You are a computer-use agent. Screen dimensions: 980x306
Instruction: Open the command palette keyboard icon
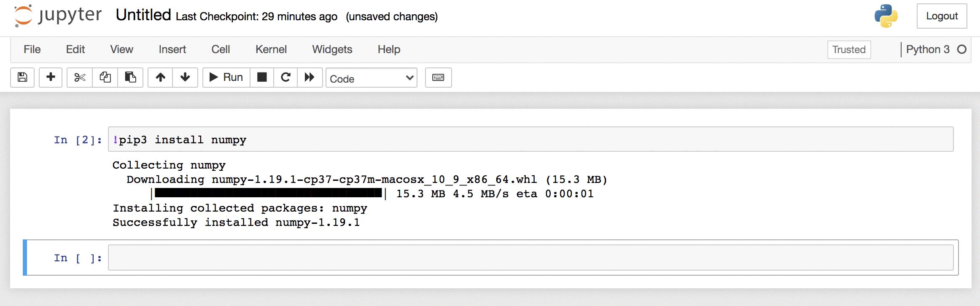438,78
